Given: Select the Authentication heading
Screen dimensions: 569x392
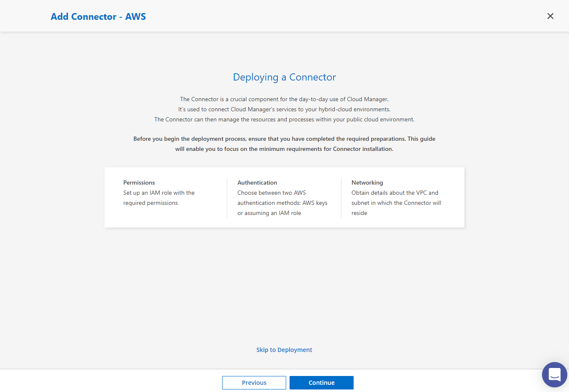Looking at the screenshot, I should [x=257, y=183].
